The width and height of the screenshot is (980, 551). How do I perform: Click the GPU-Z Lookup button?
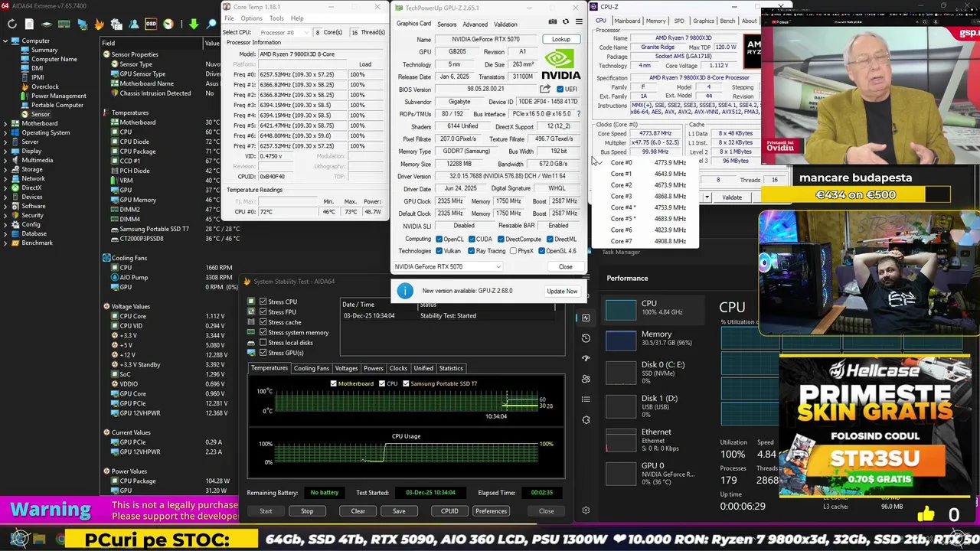click(x=561, y=39)
